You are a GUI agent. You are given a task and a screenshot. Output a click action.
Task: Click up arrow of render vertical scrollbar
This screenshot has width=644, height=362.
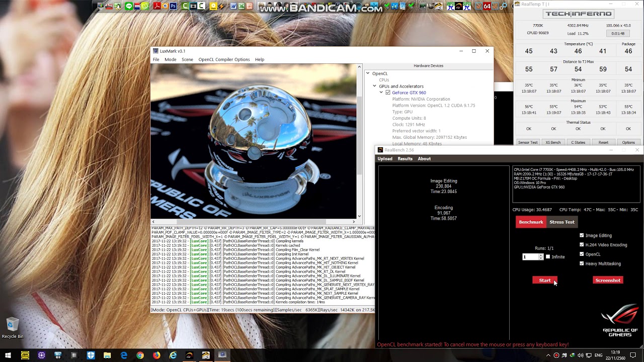click(359, 66)
